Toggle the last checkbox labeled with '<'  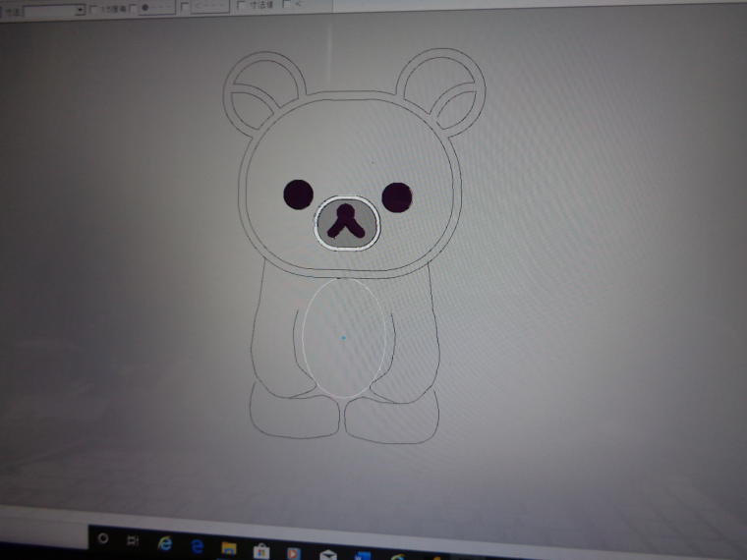click(287, 4)
